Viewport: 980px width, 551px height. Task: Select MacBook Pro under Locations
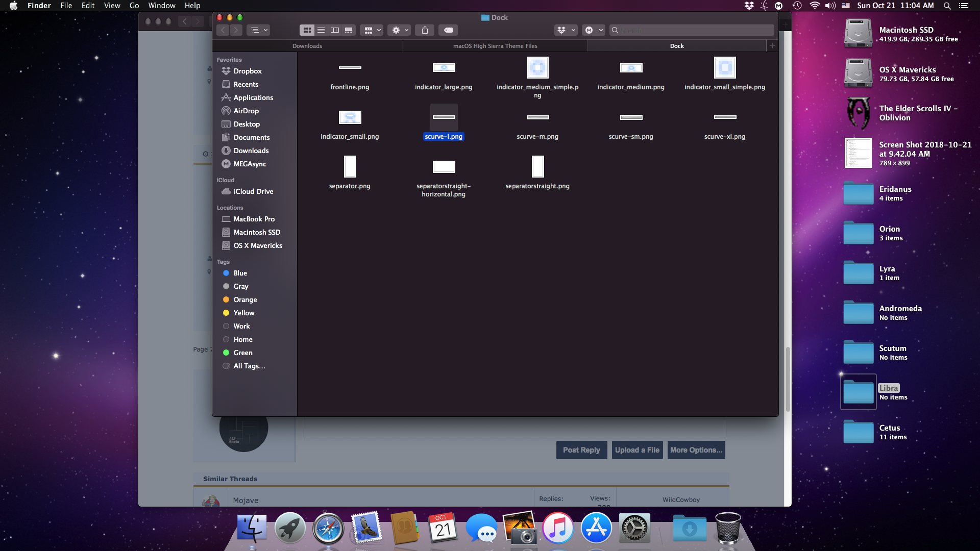point(254,219)
